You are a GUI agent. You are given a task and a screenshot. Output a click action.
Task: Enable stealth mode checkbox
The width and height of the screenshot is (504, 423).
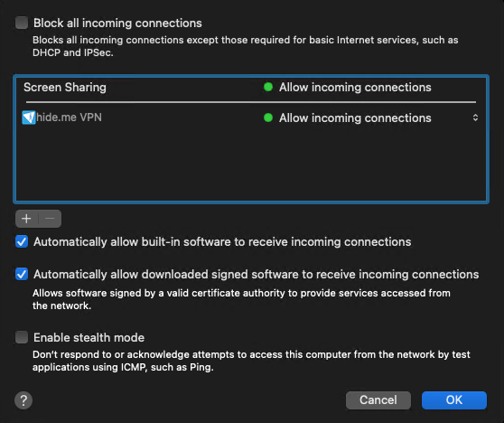click(22, 337)
